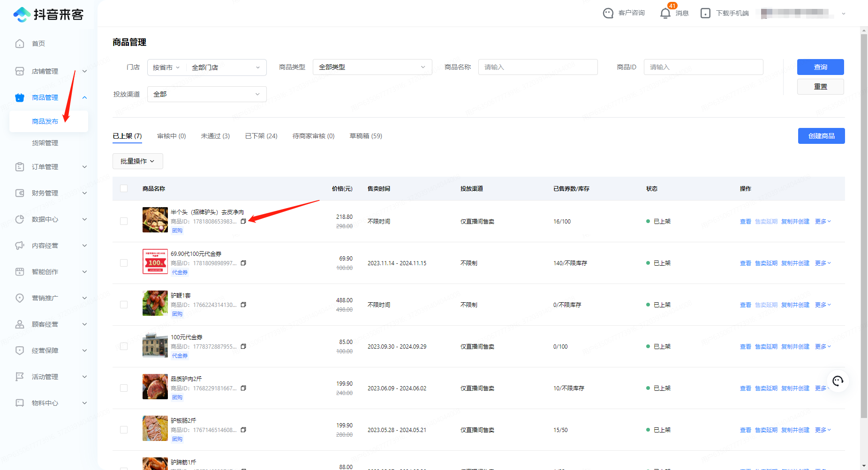Viewport: 868px width, 470px height.
Task: Copy product ID of 驴腿1套
Action: click(243, 305)
